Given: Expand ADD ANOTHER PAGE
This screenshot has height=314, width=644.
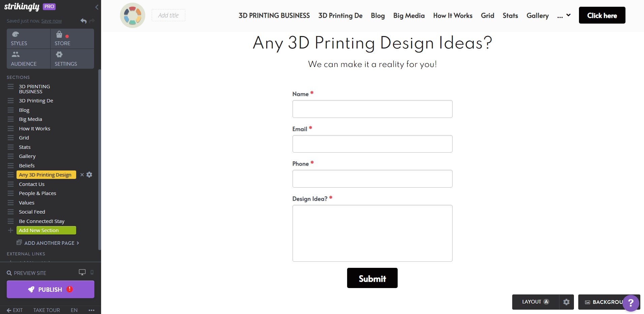Looking at the screenshot, I should click(48, 243).
